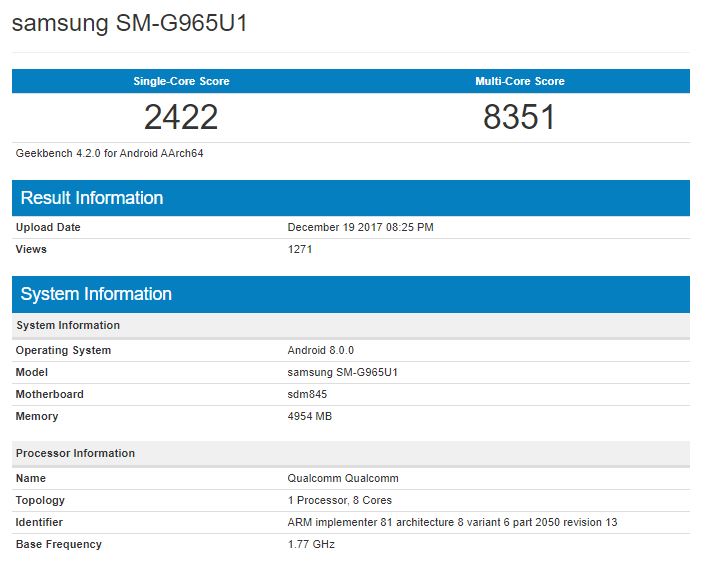
Task: Select the motherboard value sdm845
Action: 307,394
